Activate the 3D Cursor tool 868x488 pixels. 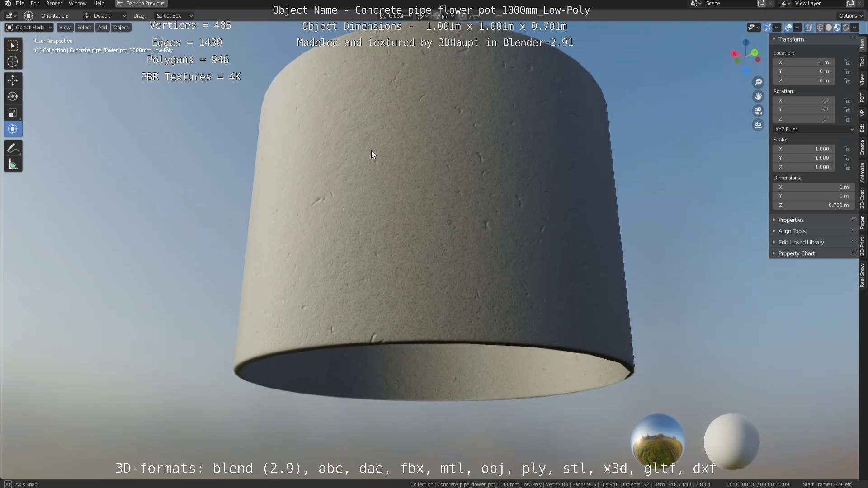[x=13, y=61]
